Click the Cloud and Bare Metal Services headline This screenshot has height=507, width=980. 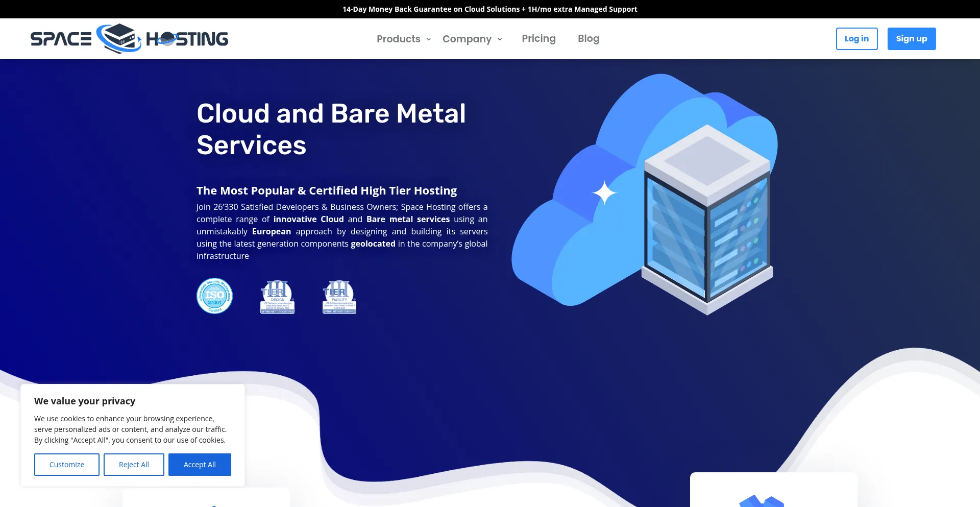(331, 129)
